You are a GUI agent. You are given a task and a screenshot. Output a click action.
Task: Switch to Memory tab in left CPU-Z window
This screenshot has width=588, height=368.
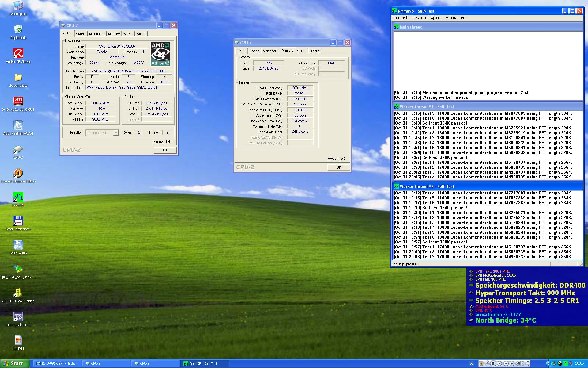114,34
